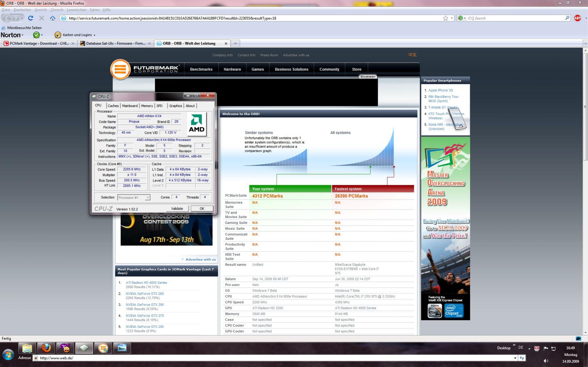
Task: Open Hardware in Futuremark navigation
Action: pos(232,69)
